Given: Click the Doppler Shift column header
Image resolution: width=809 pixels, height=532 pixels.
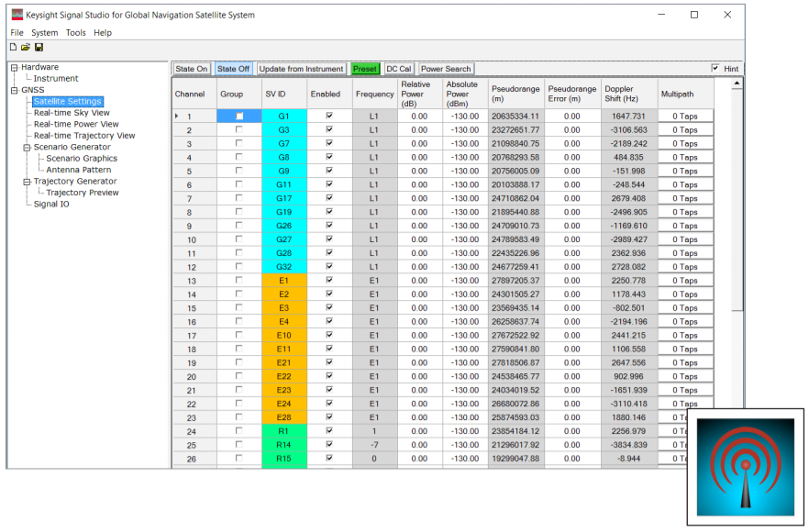Looking at the screenshot, I should pyautogui.click(x=629, y=94).
